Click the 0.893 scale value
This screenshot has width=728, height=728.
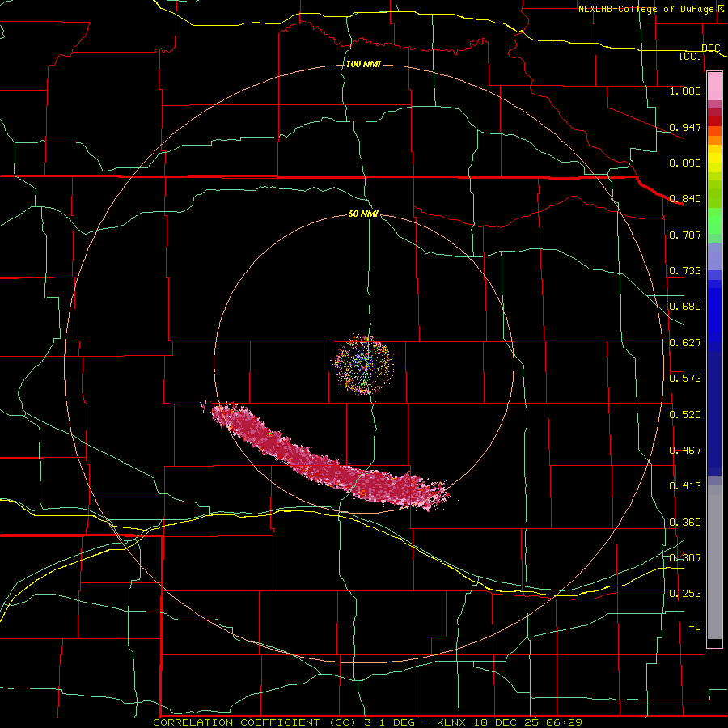tap(685, 163)
